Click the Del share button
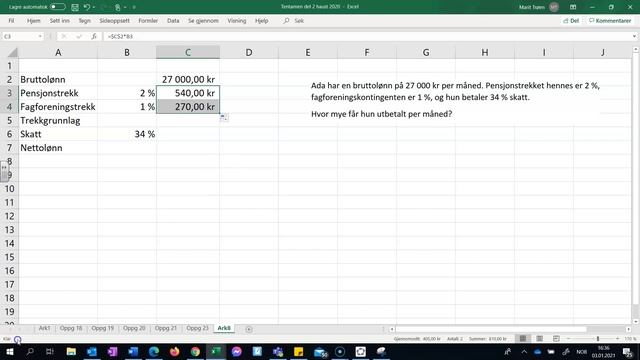 [571, 21]
